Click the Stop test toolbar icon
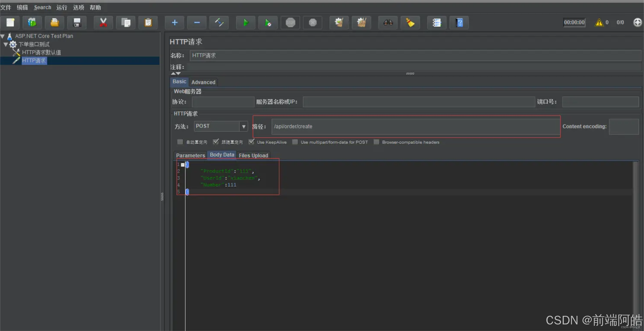The width and height of the screenshot is (644, 331). (290, 23)
